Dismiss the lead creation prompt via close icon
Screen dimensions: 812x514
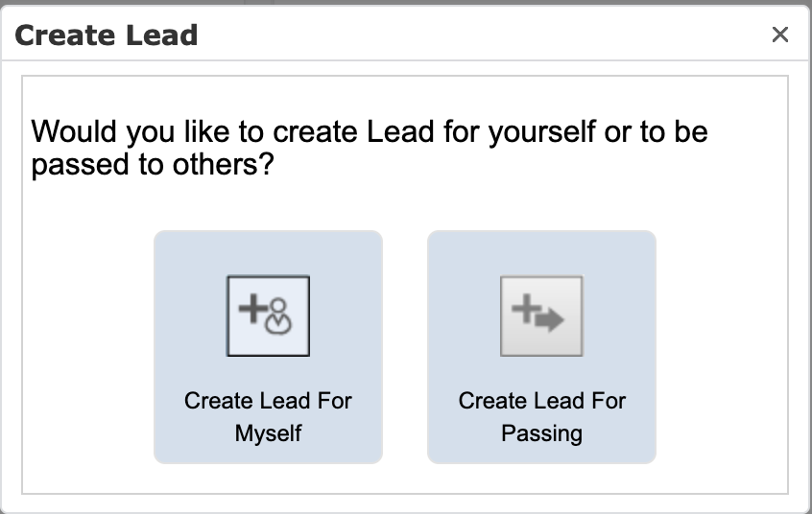780,35
